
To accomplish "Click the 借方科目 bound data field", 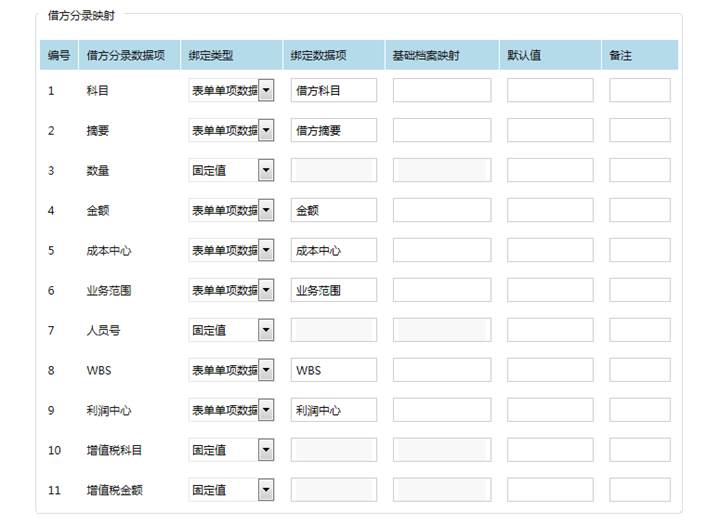I will (334, 90).
